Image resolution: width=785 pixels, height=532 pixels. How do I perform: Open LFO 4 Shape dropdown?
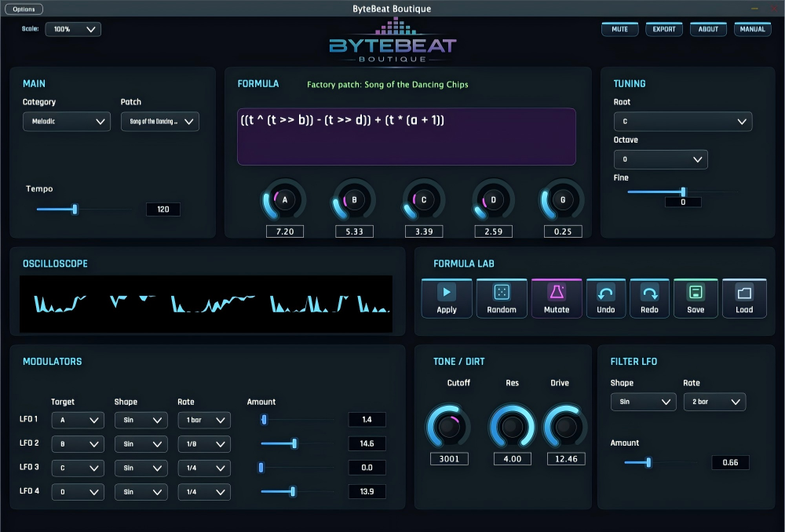pos(141,492)
